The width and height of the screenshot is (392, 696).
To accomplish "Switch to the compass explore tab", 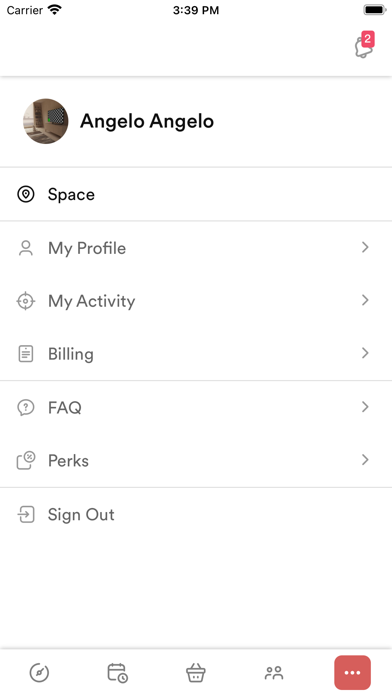I will [x=39, y=672].
